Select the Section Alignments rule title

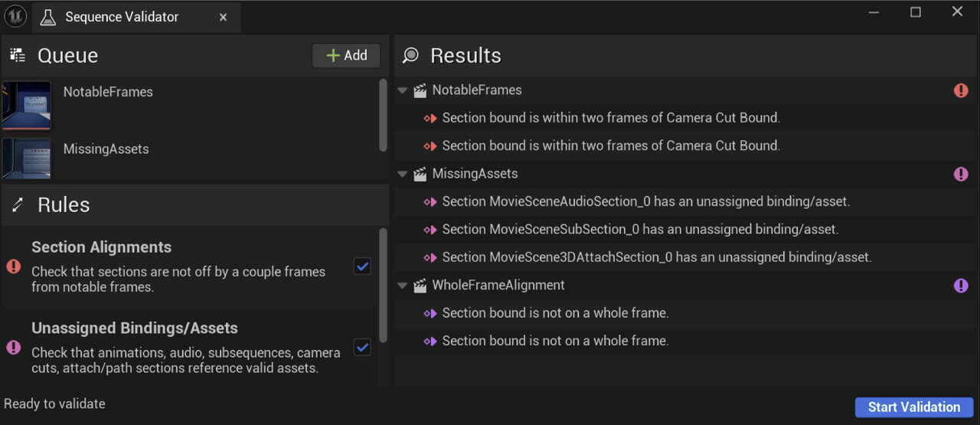tap(101, 247)
